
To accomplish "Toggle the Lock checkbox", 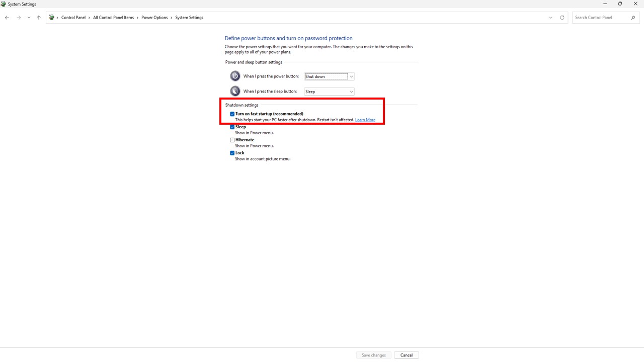I will click(232, 153).
